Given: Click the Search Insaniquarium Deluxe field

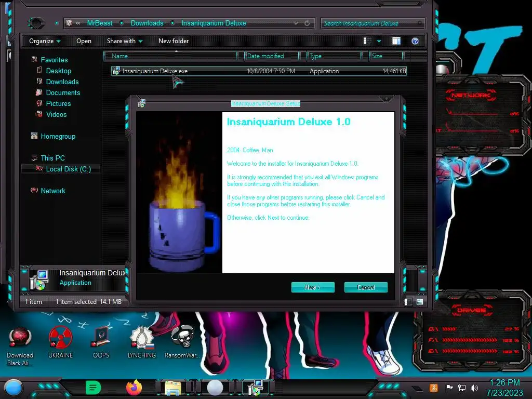Looking at the screenshot, I should (372, 23).
